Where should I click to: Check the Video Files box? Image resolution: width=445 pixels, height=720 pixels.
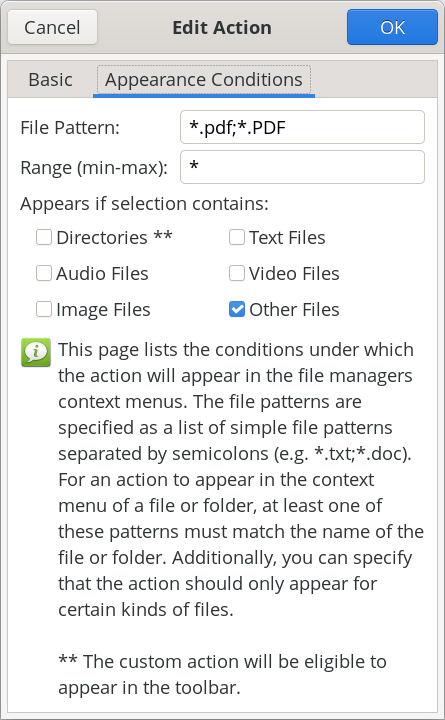(x=237, y=273)
